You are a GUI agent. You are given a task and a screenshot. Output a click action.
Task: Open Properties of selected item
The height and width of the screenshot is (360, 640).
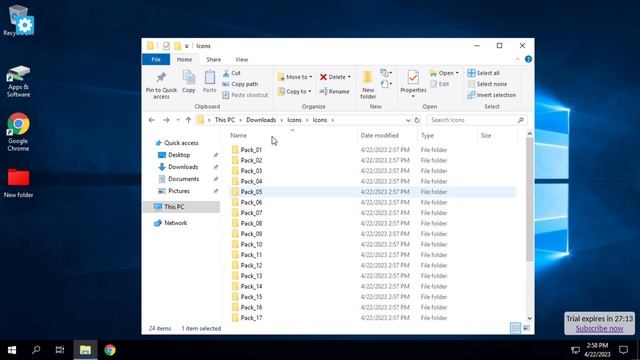413,84
